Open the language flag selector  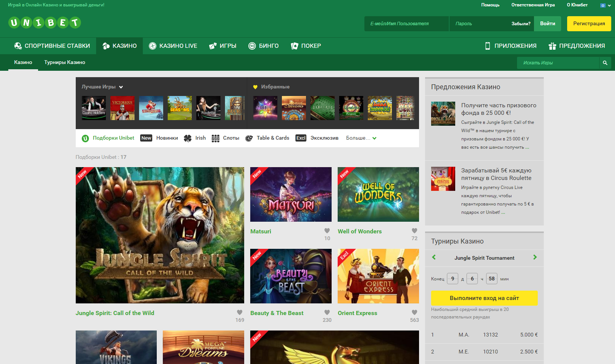[x=606, y=5]
